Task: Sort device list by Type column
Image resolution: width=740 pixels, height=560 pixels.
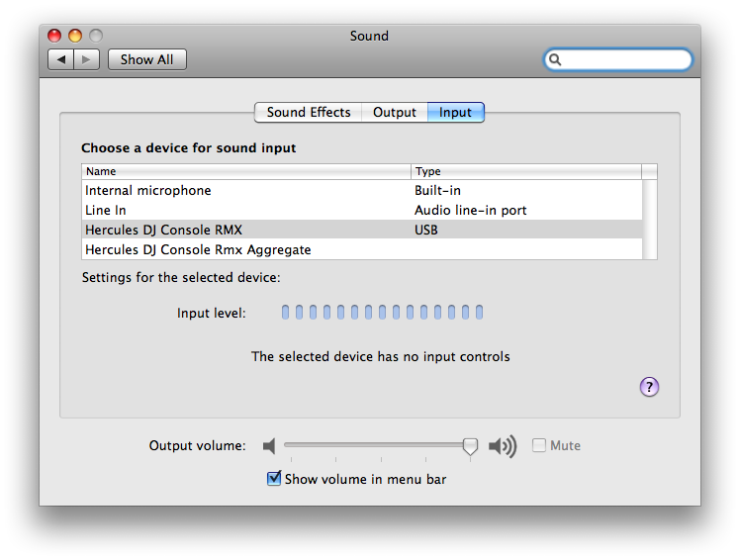Action: [x=526, y=171]
